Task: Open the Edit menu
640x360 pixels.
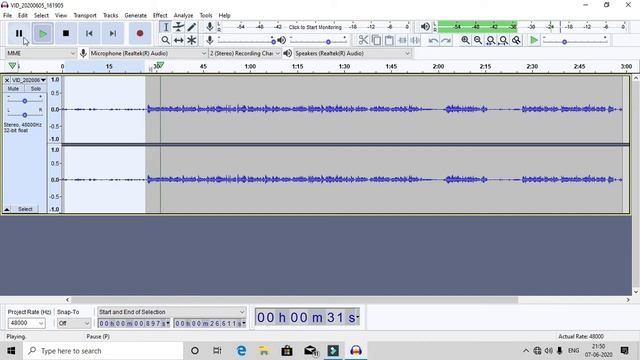Action: [22, 15]
